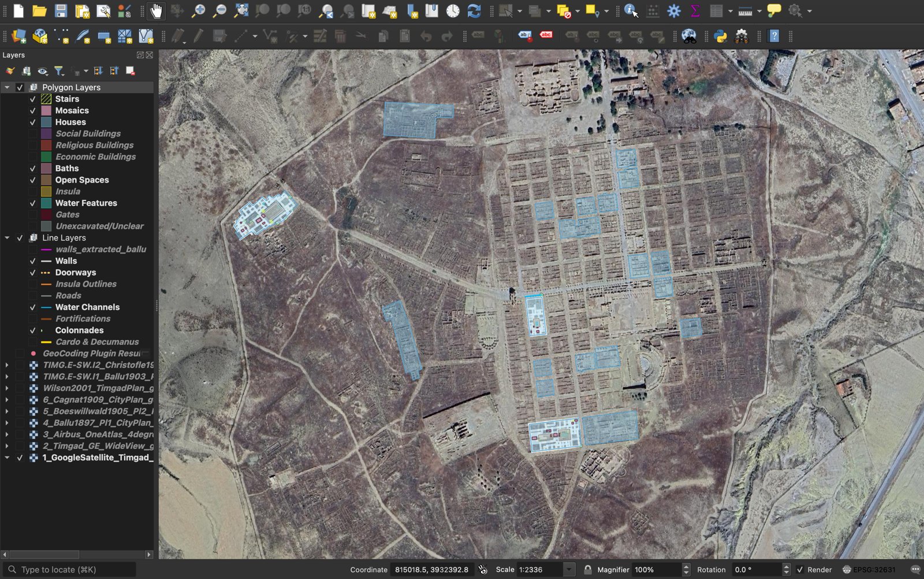Click the Type to locate search field
This screenshot has height=579, width=924.
(69, 570)
